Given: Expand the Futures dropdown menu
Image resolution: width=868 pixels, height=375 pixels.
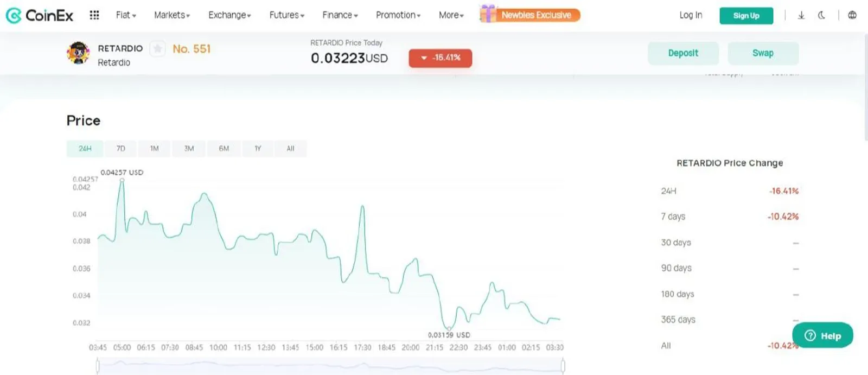Looking at the screenshot, I should [x=287, y=15].
